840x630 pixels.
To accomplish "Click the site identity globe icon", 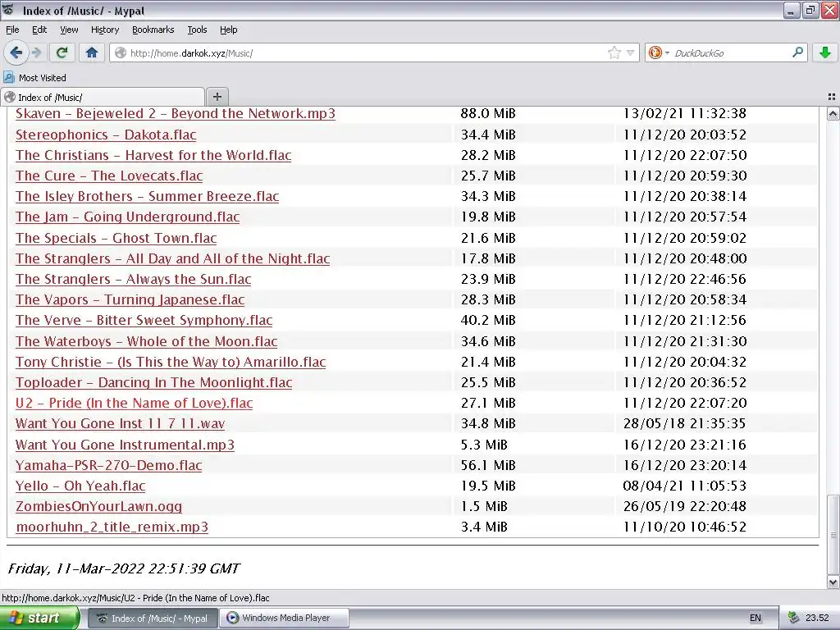I will click(121, 52).
